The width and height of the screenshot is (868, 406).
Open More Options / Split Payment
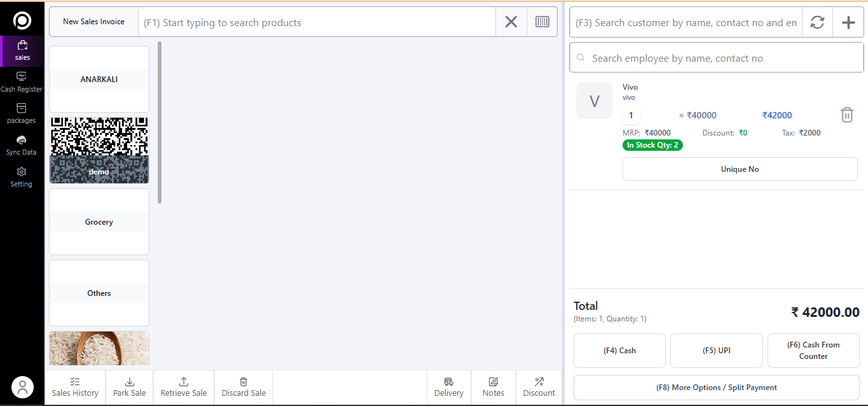717,388
